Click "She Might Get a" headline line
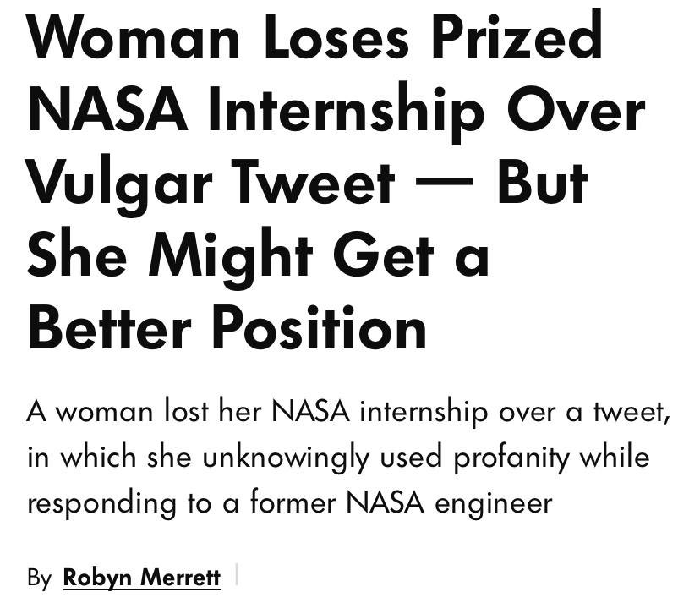 [x=258, y=255]
